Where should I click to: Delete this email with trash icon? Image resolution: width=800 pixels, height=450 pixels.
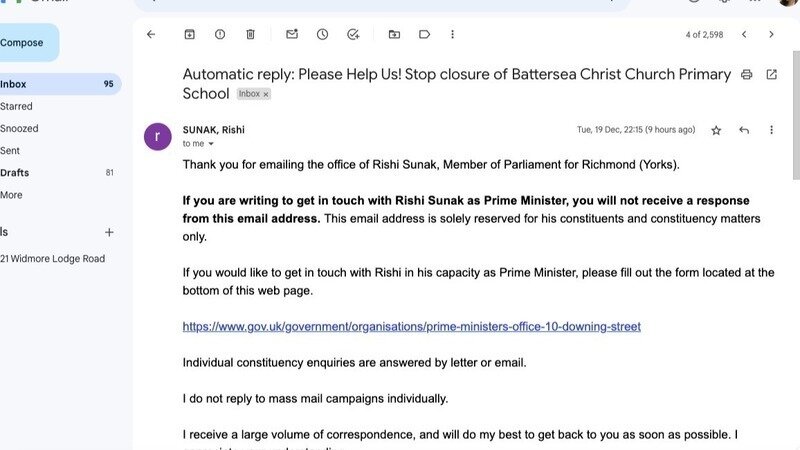point(250,34)
